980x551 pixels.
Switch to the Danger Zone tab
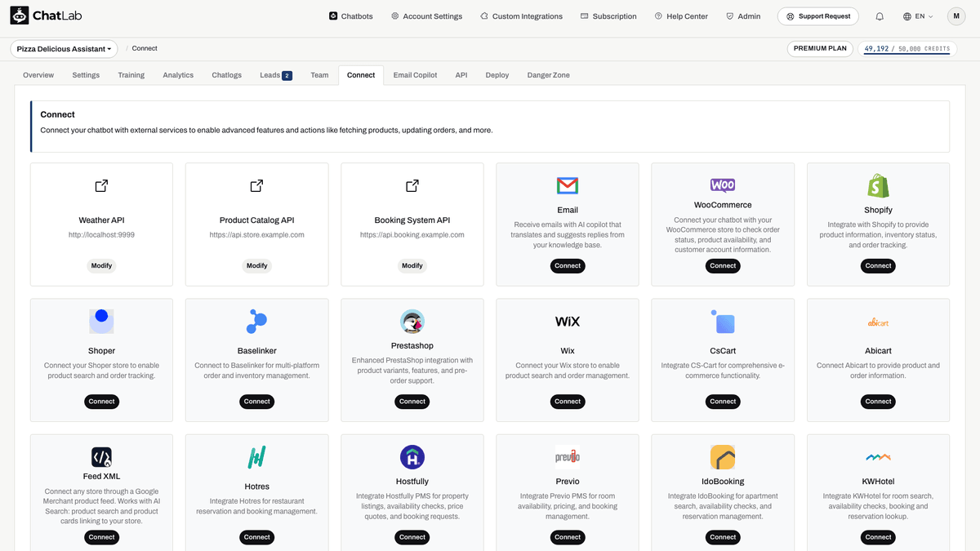tap(549, 75)
